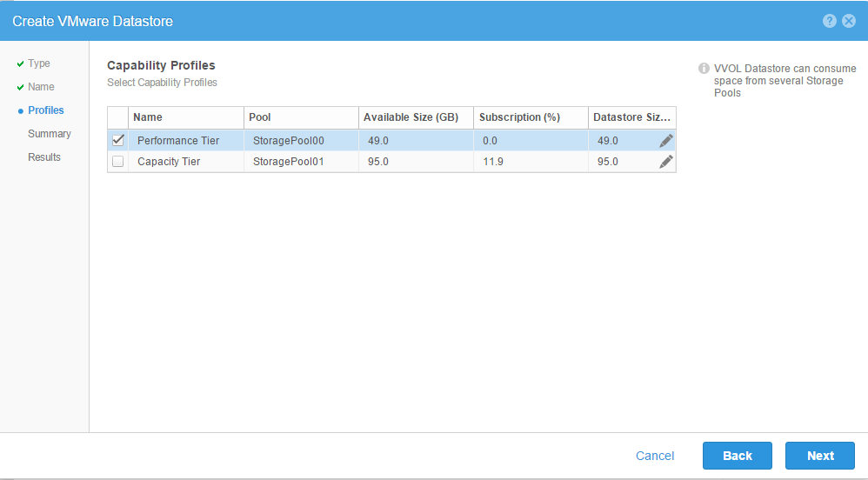868x480 pixels.
Task: Click the Next button
Action: click(x=820, y=456)
